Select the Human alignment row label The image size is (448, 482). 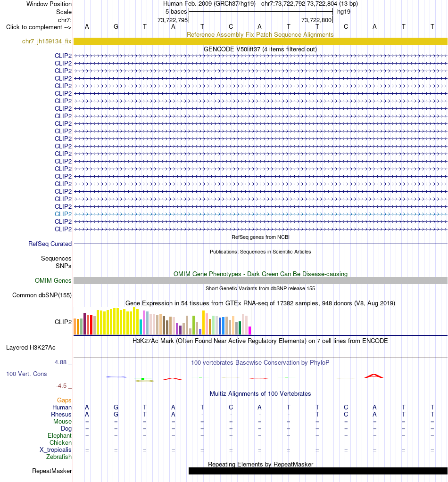pos(62,407)
